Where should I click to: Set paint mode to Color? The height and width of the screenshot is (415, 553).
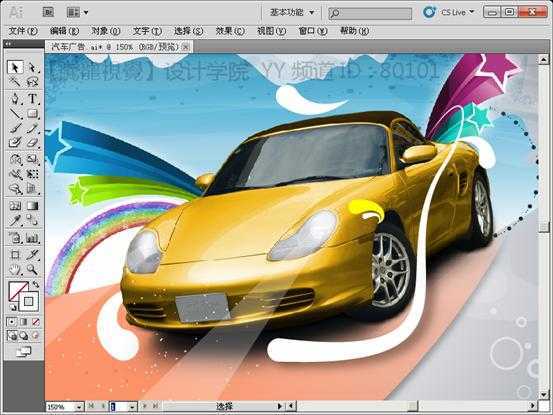(x=12, y=322)
